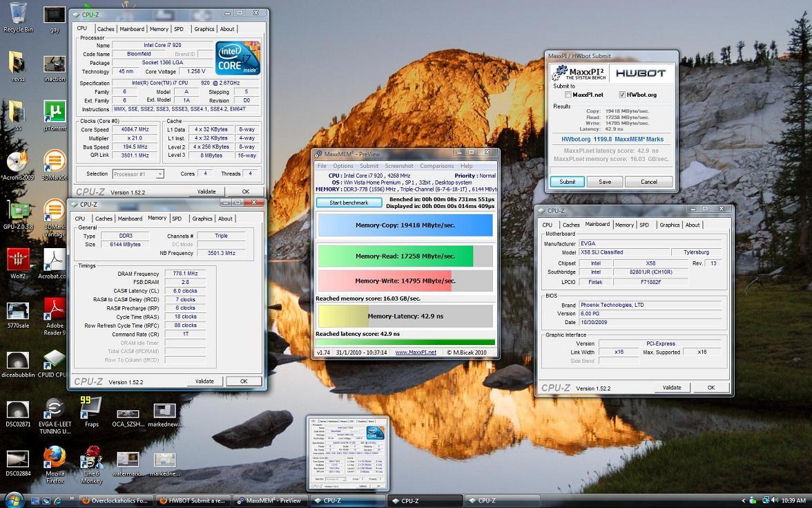This screenshot has height=508, width=812.
Task: Open the www.MaxxPI.net link
Action: [416, 352]
